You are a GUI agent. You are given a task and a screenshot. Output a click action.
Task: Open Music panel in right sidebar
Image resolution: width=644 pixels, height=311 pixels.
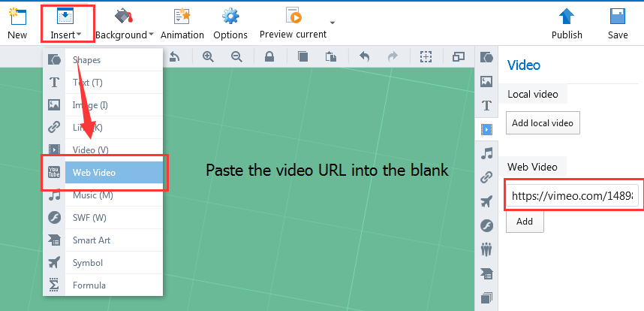(486, 154)
